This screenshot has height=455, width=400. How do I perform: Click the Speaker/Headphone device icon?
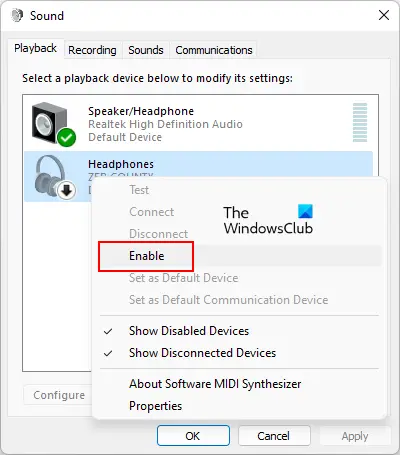(50, 123)
